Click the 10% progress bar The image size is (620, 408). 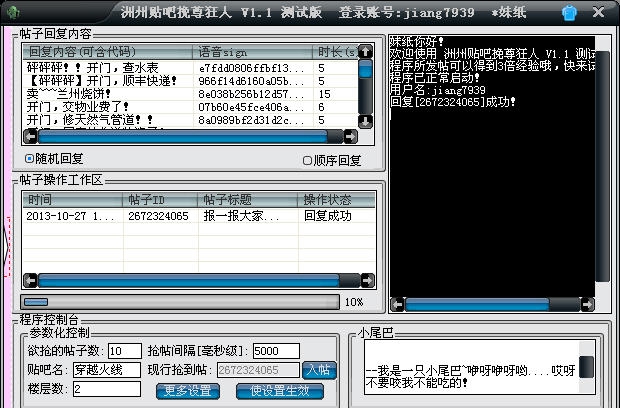click(x=180, y=302)
